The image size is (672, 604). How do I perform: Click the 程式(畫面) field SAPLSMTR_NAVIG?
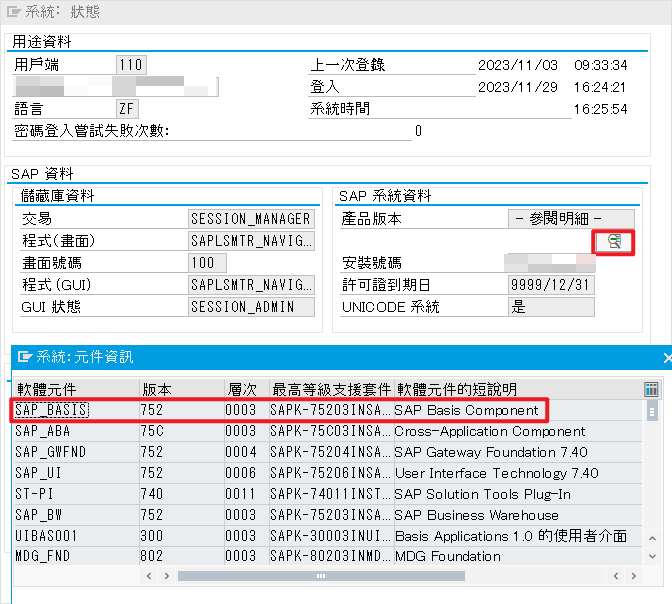pyautogui.click(x=251, y=240)
